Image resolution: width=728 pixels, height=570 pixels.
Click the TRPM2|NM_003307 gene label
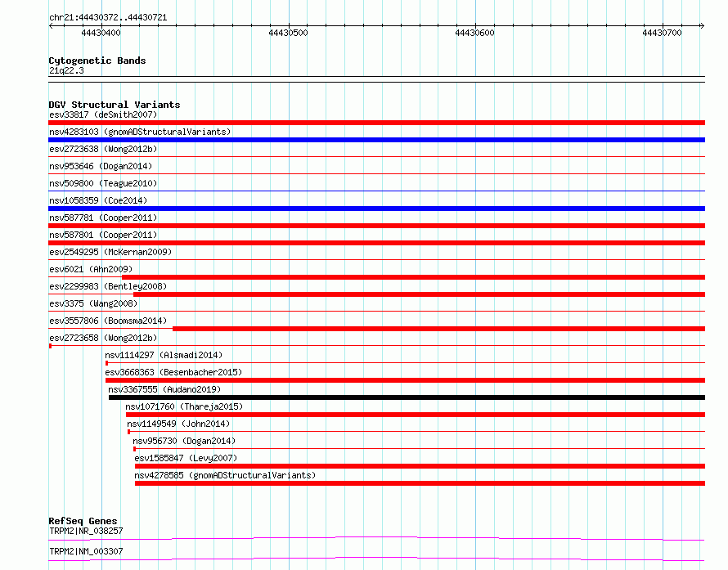[x=86, y=551]
